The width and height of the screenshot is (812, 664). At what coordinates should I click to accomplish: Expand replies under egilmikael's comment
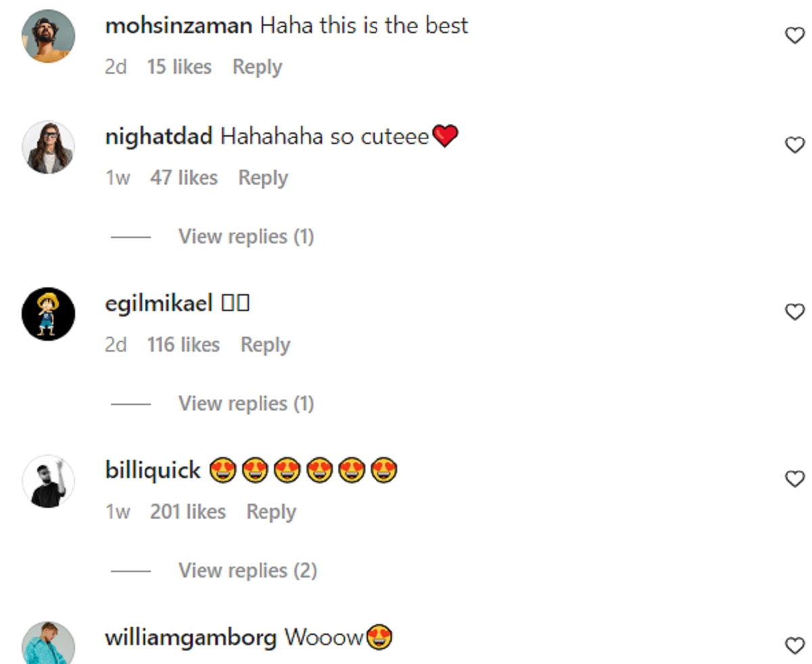point(246,404)
